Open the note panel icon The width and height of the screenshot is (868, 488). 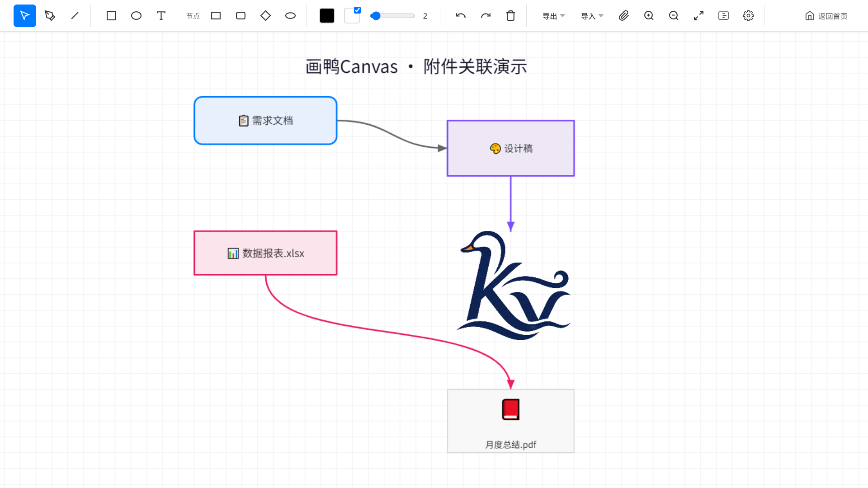click(723, 16)
